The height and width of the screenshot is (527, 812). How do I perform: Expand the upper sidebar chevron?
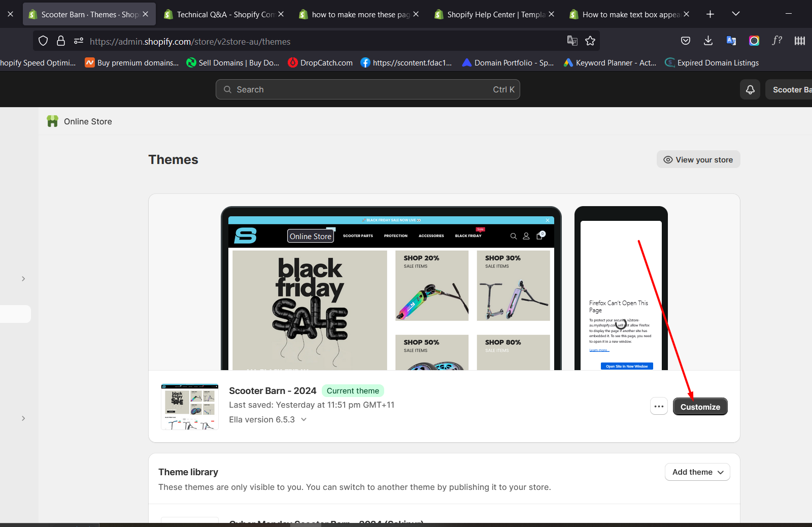click(23, 279)
